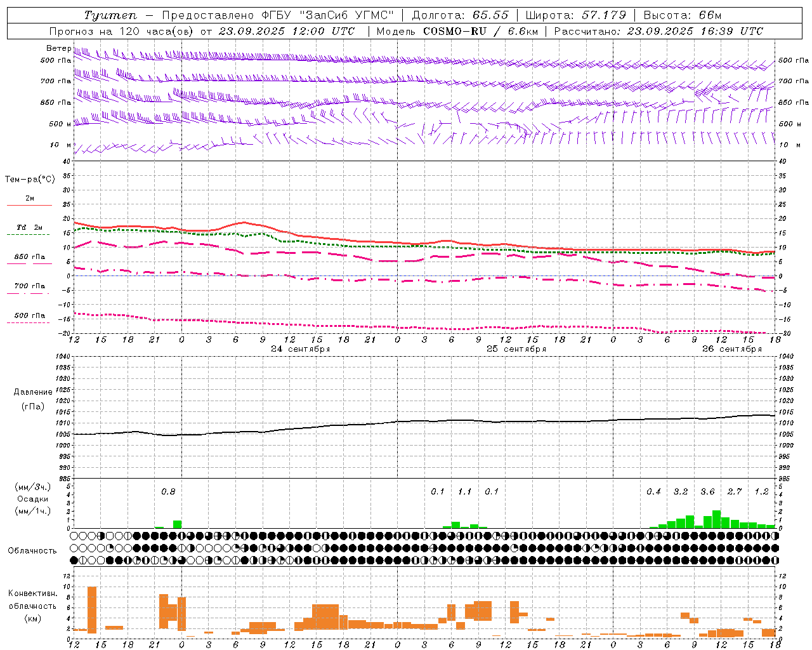
Task: Click "(гПа)" unit under Давление
Action: [x=33, y=407]
